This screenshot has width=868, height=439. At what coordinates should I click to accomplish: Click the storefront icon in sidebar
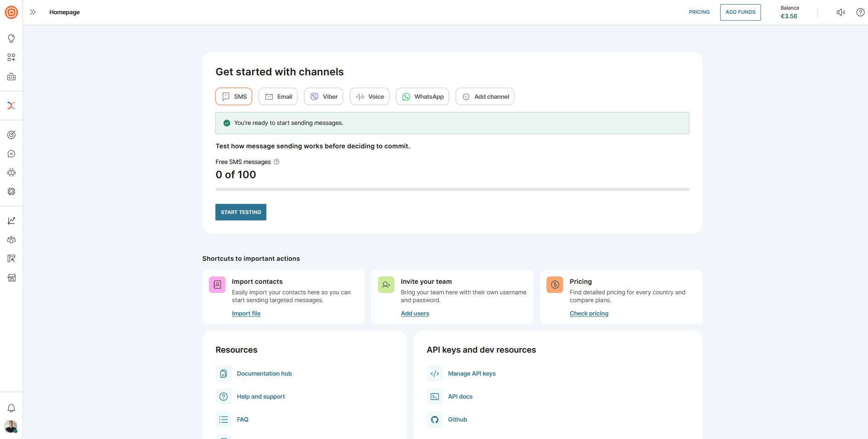click(x=11, y=278)
